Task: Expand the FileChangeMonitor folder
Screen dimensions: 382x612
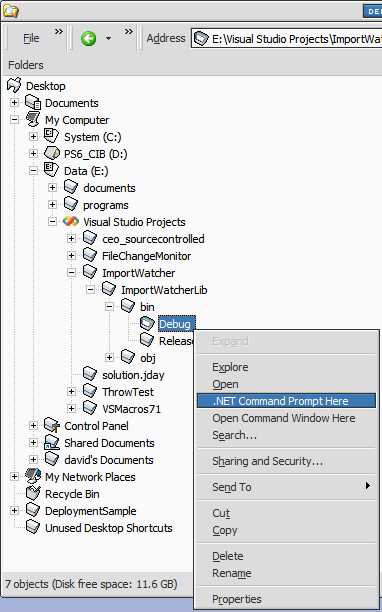Action: pyautogui.click(x=71, y=256)
